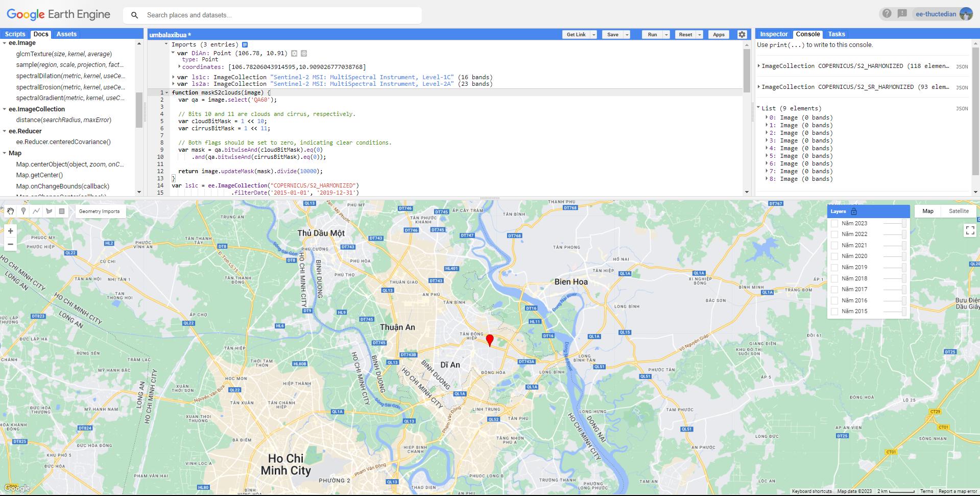
Task: Enable the Năm 2022 layer checkbox
Action: tap(834, 234)
